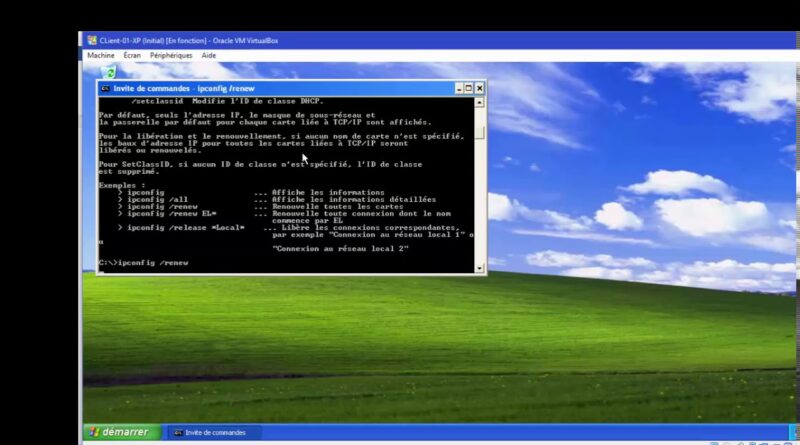Open the Écran menu
The width and height of the screenshot is (800, 445).
[132, 55]
